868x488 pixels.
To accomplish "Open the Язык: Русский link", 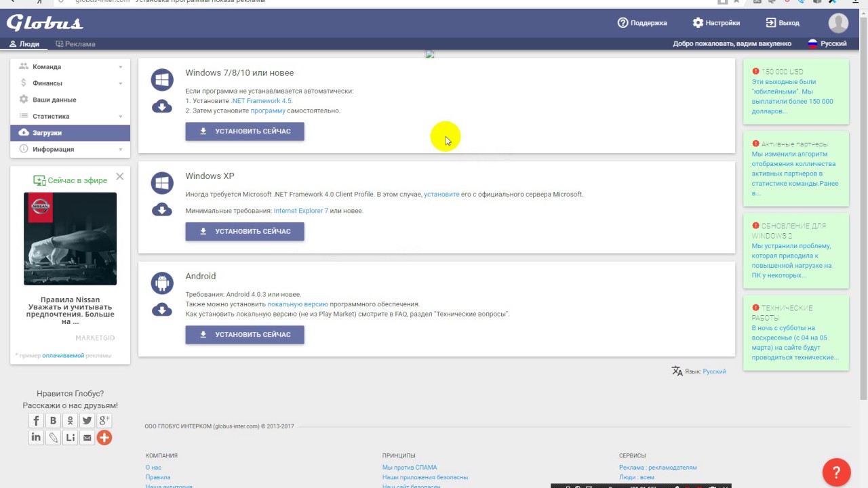I will [x=714, y=371].
